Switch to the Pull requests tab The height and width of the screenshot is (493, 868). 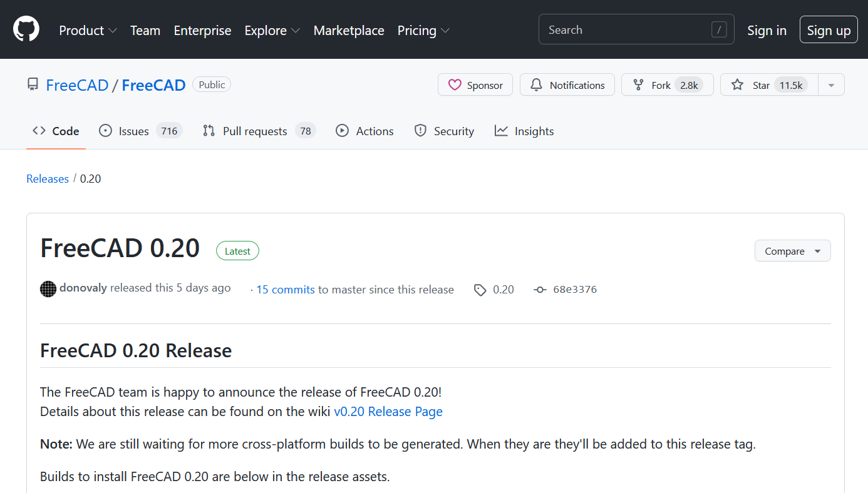[259, 131]
